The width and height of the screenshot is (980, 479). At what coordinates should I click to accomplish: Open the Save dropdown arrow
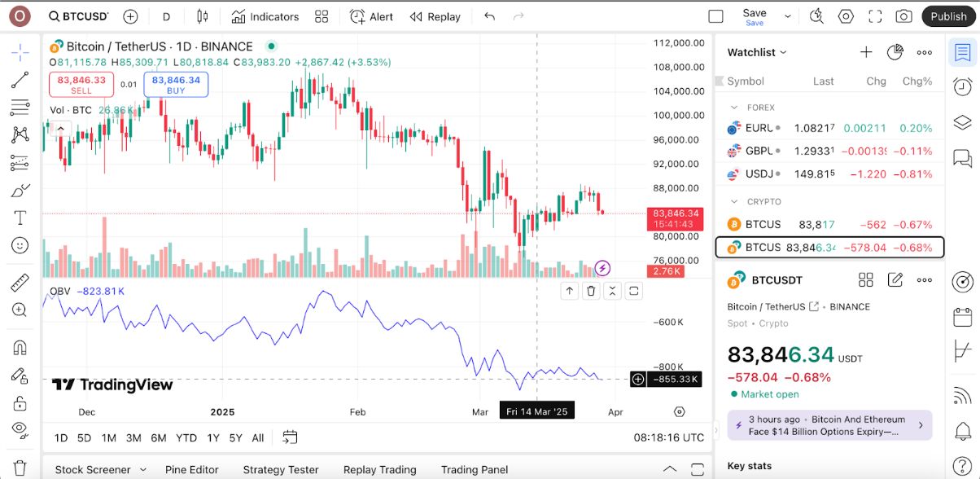click(787, 16)
